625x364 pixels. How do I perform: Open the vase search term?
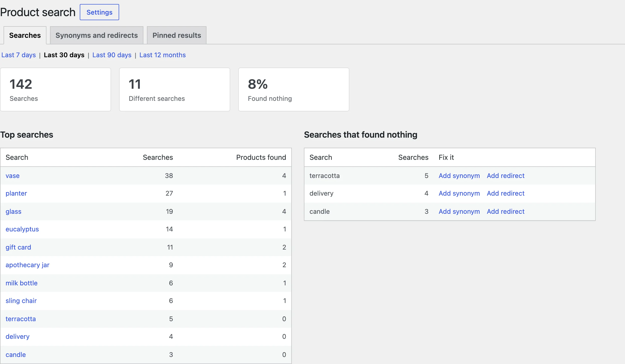(13, 176)
